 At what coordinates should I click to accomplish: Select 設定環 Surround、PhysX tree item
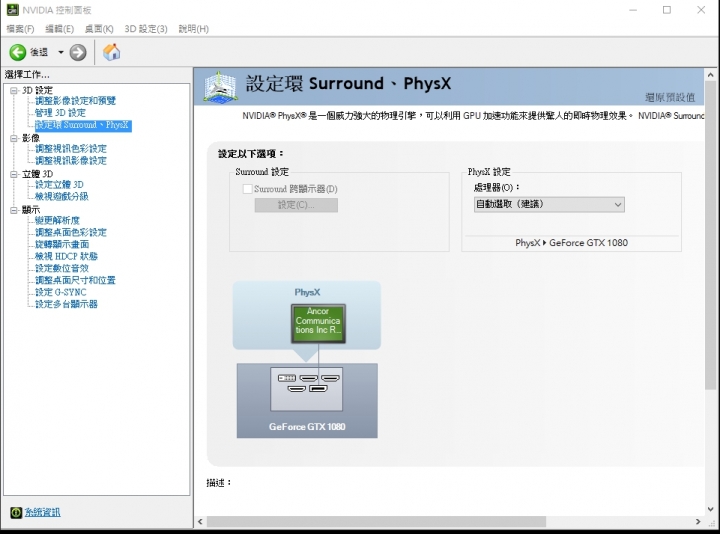point(83,125)
